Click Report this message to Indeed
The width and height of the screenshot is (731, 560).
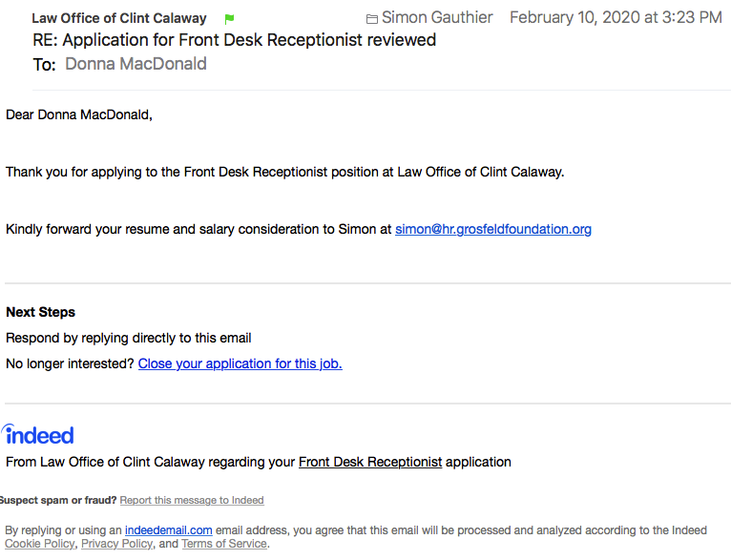(x=192, y=500)
